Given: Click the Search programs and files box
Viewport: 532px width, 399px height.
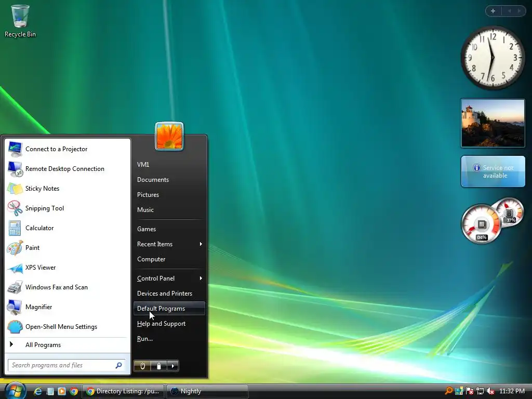Looking at the screenshot, I should 66,365.
